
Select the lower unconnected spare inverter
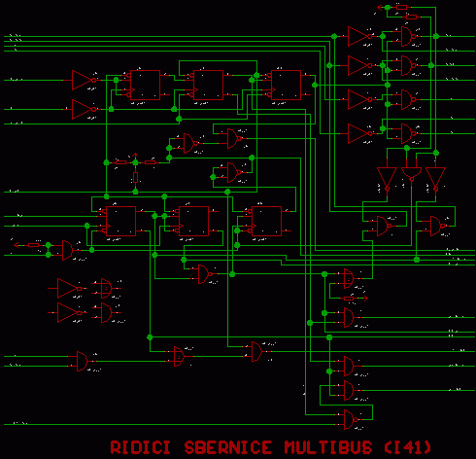click(x=69, y=312)
